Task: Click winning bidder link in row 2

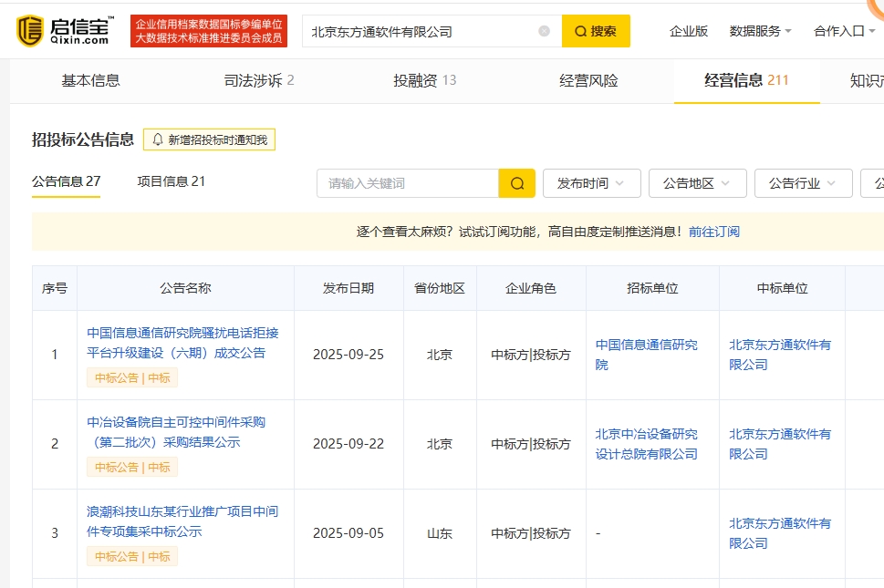Action: pos(780,444)
